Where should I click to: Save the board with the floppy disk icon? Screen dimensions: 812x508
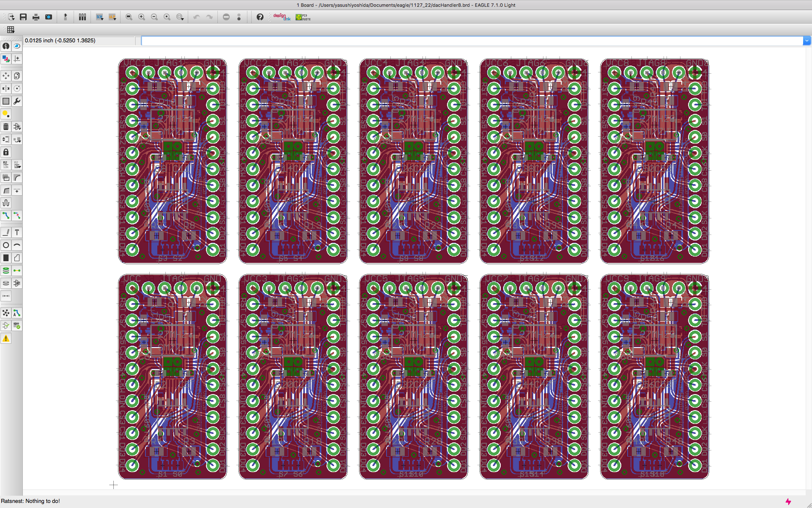tap(23, 17)
